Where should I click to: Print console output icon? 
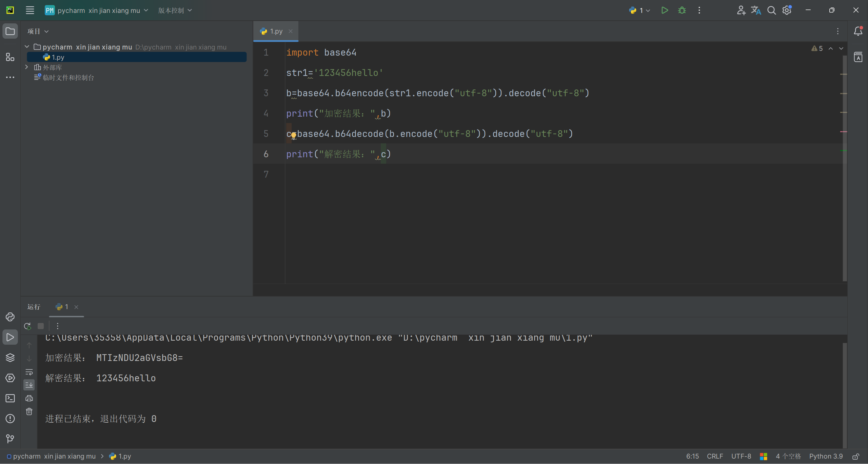point(29,398)
